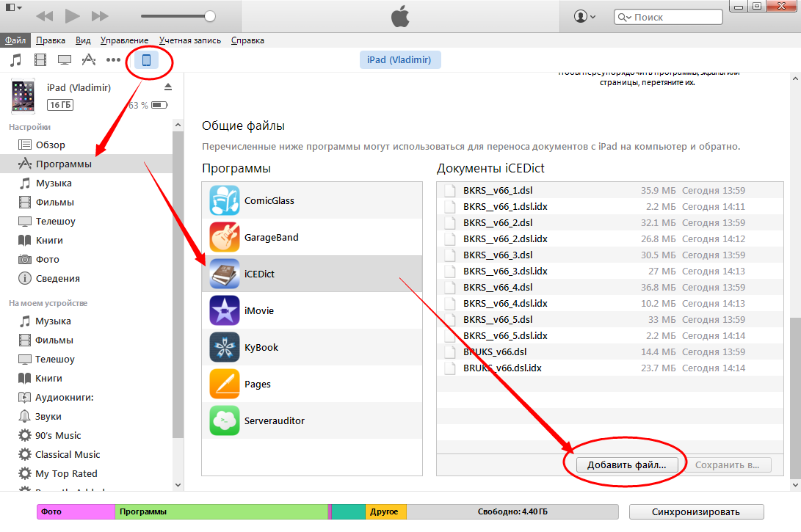Start playback with the Play button

click(72, 16)
